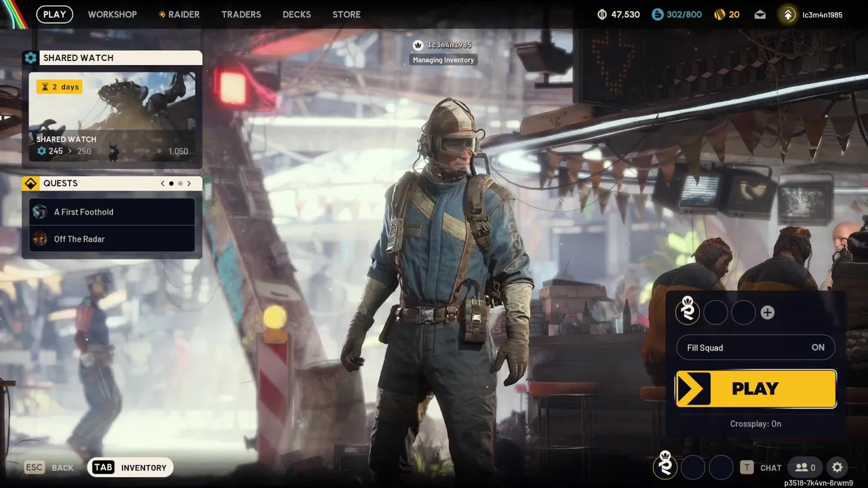Click the bottom bar second empty party slot
The width and height of the screenshot is (868, 488).
(x=693, y=467)
